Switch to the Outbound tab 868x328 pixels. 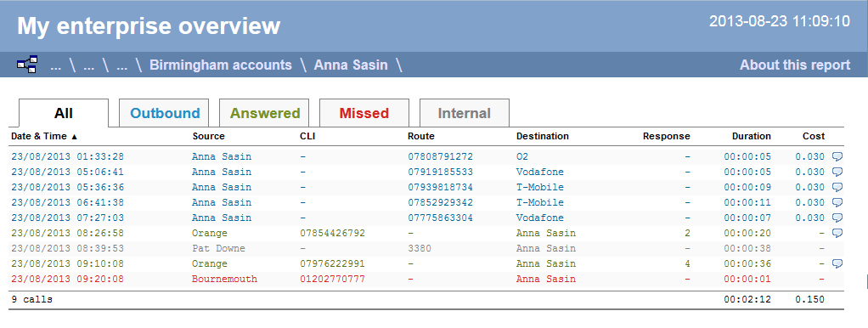tap(165, 113)
